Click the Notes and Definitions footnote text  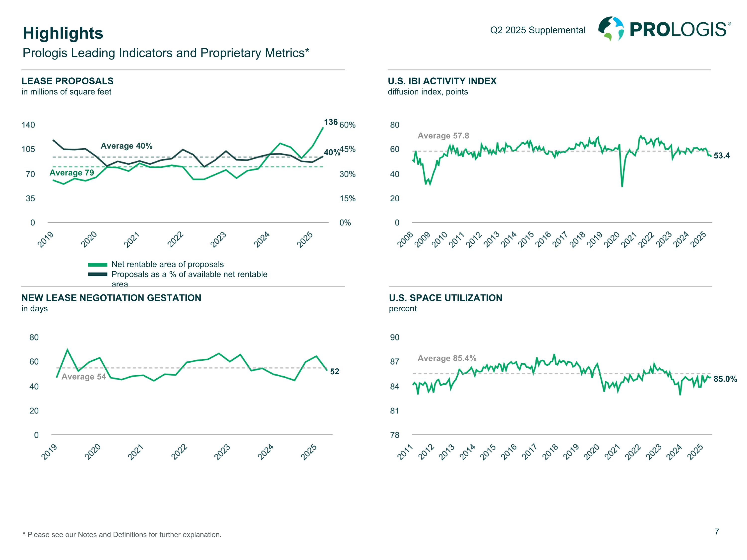click(x=122, y=535)
